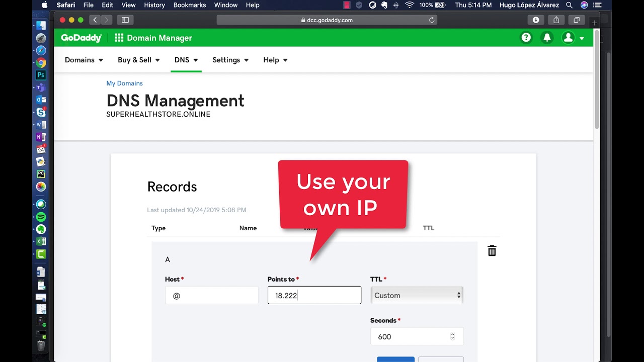Open the File menu

point(89,5)
